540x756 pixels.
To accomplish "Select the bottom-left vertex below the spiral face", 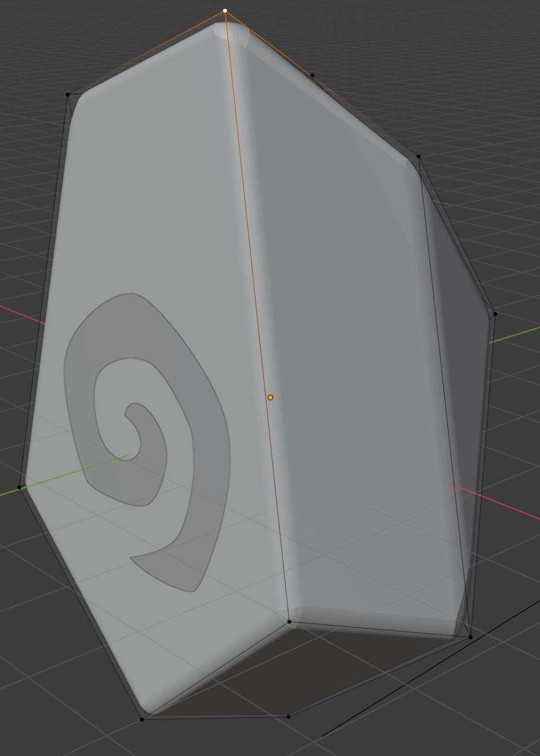I will click(x=142, y=719).
